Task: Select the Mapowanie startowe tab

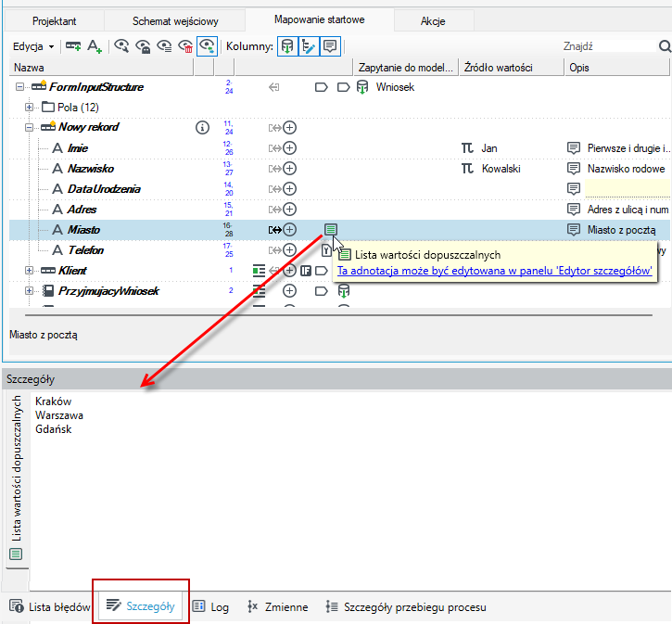Action: (319, 19)
